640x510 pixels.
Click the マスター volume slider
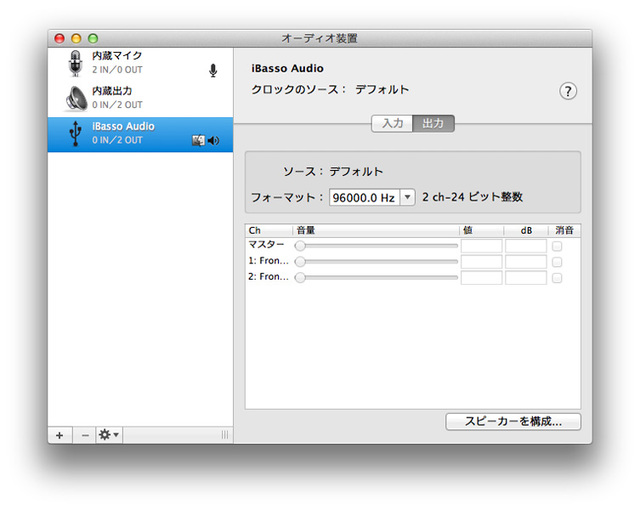coord(377,245)
